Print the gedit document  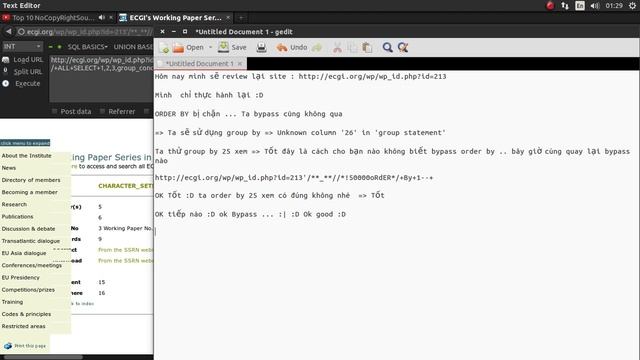[x=261, y=48]
